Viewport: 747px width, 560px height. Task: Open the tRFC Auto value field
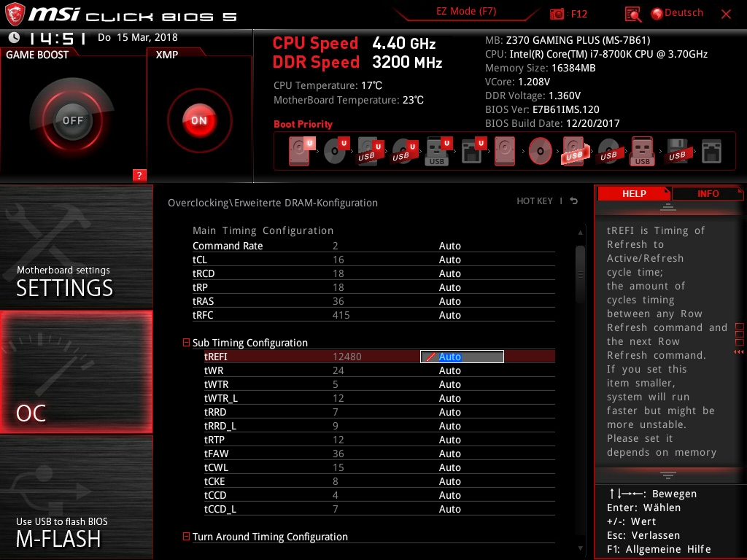pos(449,315)
